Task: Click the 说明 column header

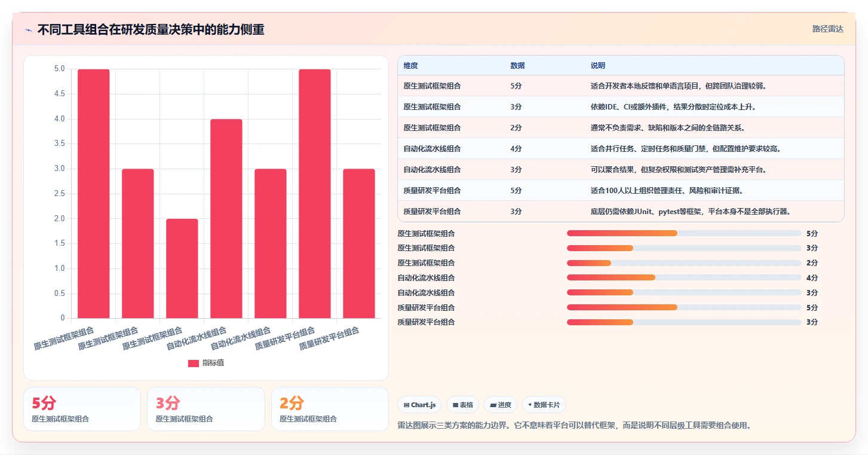Action: pyautogui.click(x=598, y=66)
